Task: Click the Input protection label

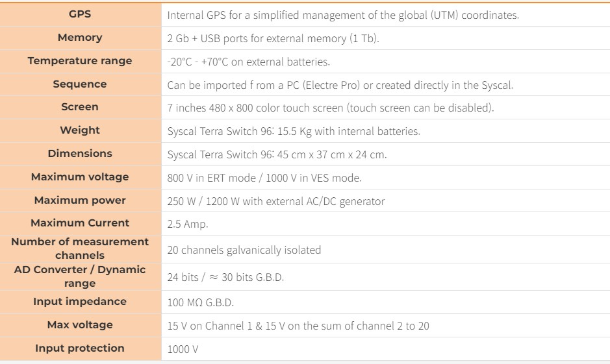Action: point(80,348)
